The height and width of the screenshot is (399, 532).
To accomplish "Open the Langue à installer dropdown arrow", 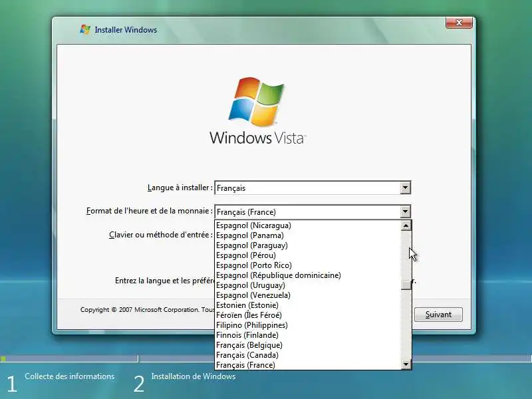I will [x=405, y=188].
